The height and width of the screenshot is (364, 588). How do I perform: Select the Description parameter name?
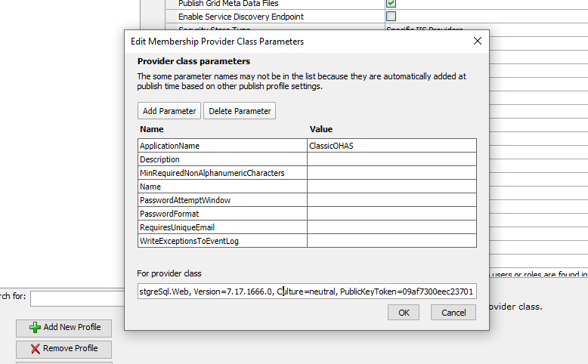222,159
